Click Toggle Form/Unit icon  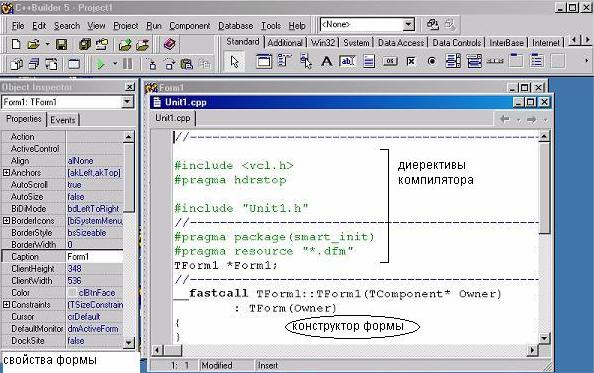coord(51,64)
